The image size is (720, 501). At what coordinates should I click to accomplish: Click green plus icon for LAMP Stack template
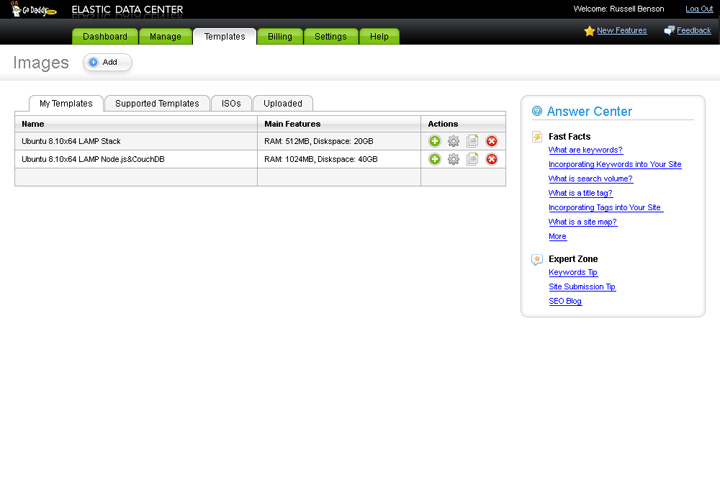click(x=435, y=141)
